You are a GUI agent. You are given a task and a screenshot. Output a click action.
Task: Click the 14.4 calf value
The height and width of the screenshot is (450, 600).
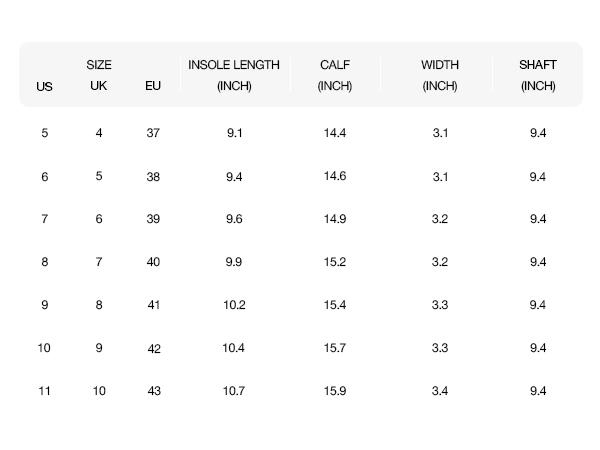[335, 133]
